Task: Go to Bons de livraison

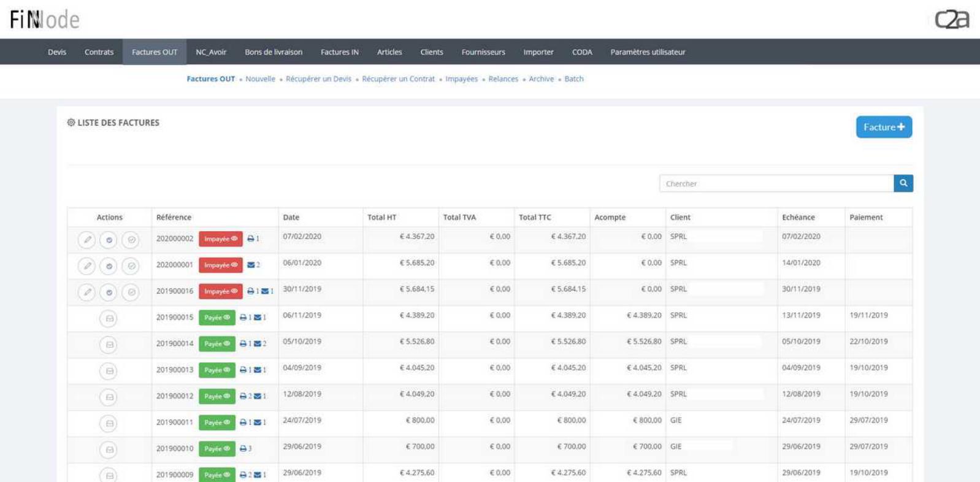Action: [x=274, y=52]
